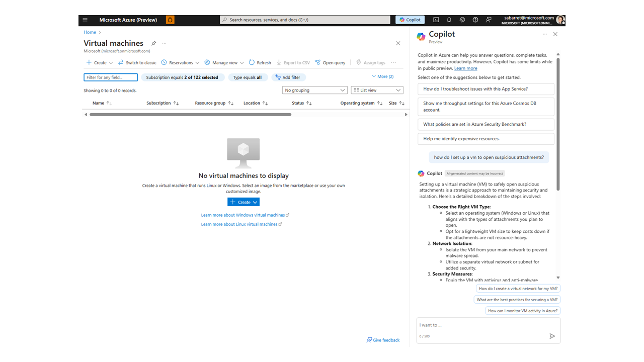Viewport: 644px width, 362px height.
Task: Click the blue Create button in empty state
Action: pyautogui.click(x=244, y=202)
